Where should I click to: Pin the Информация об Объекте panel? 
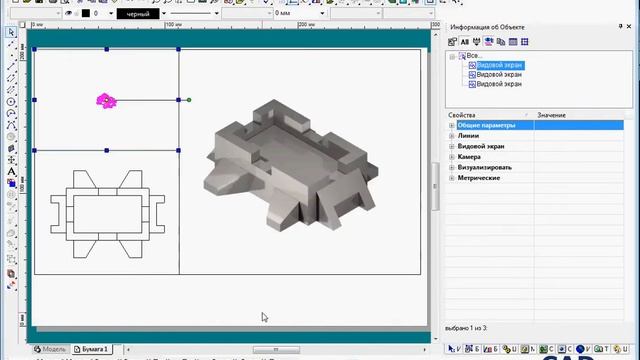pos(620,27)
